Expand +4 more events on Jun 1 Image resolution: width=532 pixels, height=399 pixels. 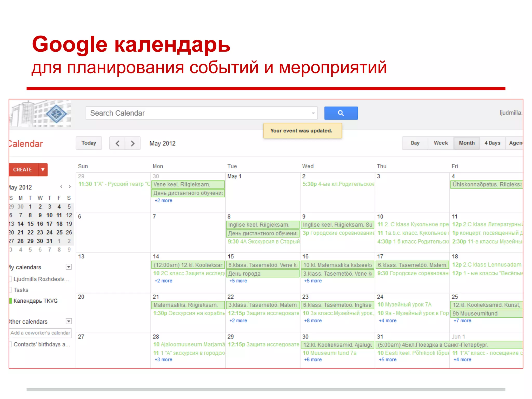[462, 360]
